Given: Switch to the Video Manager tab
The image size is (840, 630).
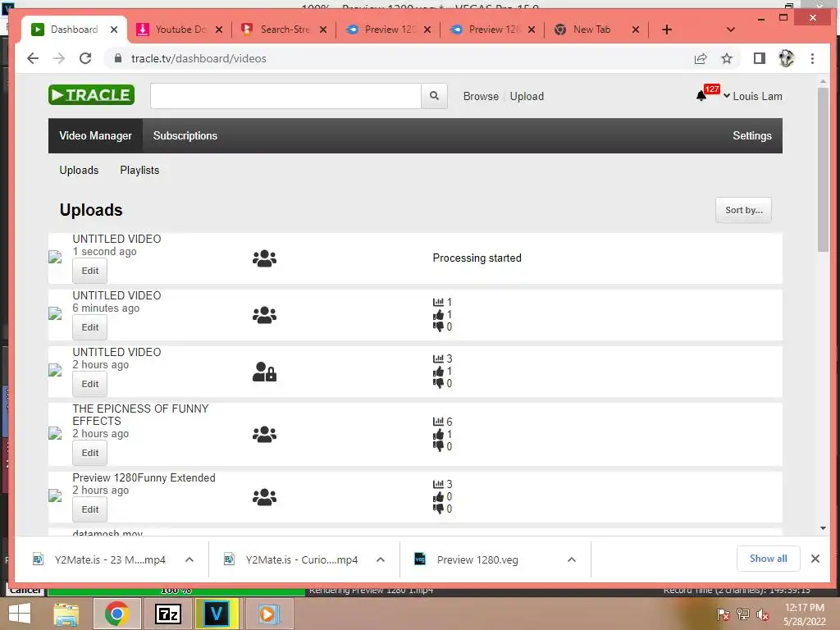Looking at the screenshot, I should (95, 135).
